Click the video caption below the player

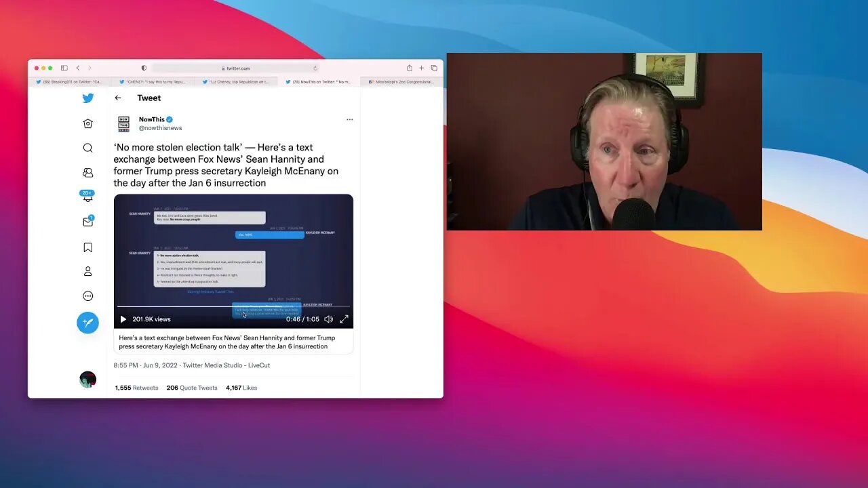pyautogui.click(x=227, y=342)
